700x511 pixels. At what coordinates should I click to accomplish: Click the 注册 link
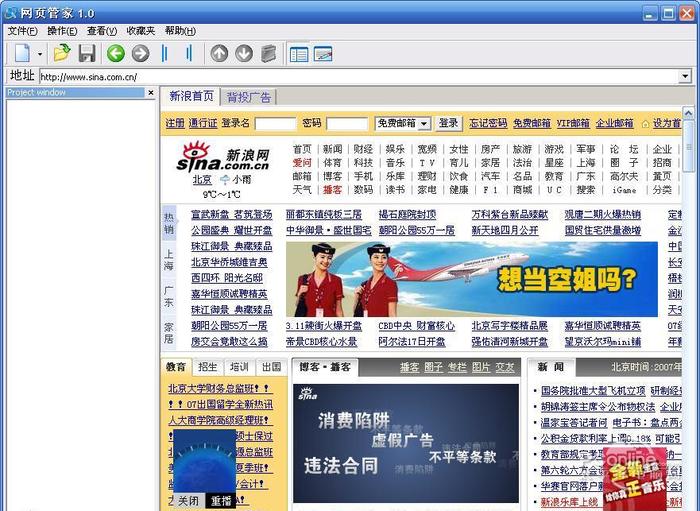[x=175, y=123]
